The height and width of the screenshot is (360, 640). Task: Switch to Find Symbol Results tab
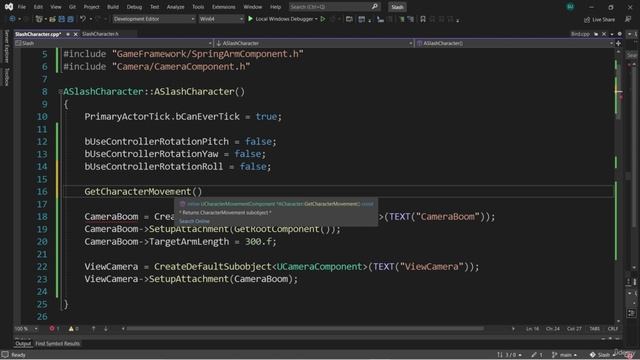[58, 344]
